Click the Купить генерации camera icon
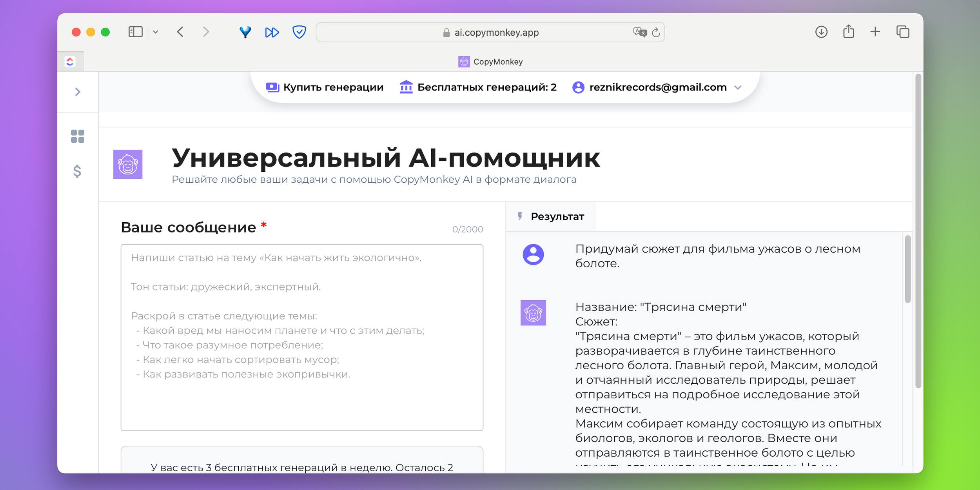980x490 pixels. point(272,87)
